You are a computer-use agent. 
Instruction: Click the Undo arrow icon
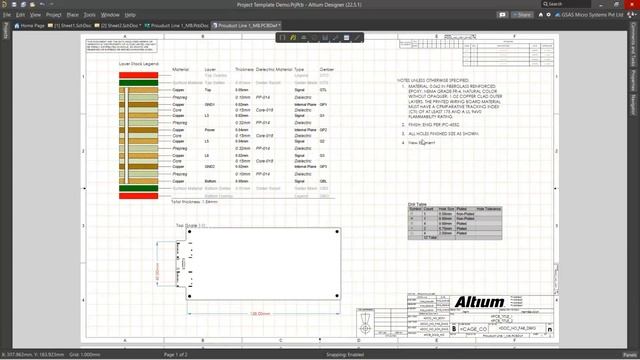(x=42, y=4)
